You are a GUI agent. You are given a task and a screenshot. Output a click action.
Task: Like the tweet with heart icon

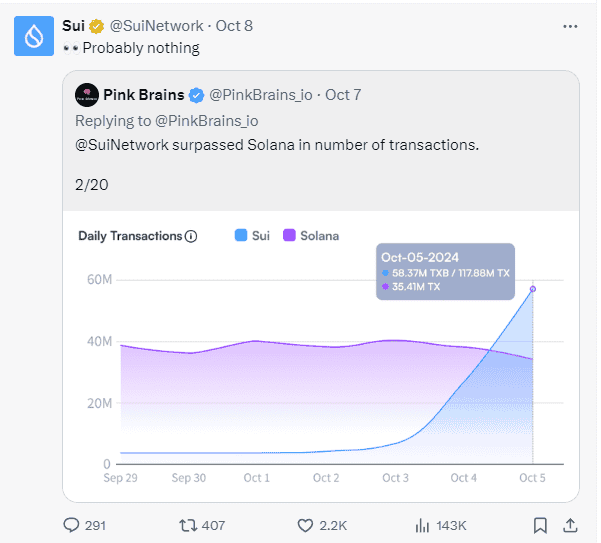pos(305,525)
